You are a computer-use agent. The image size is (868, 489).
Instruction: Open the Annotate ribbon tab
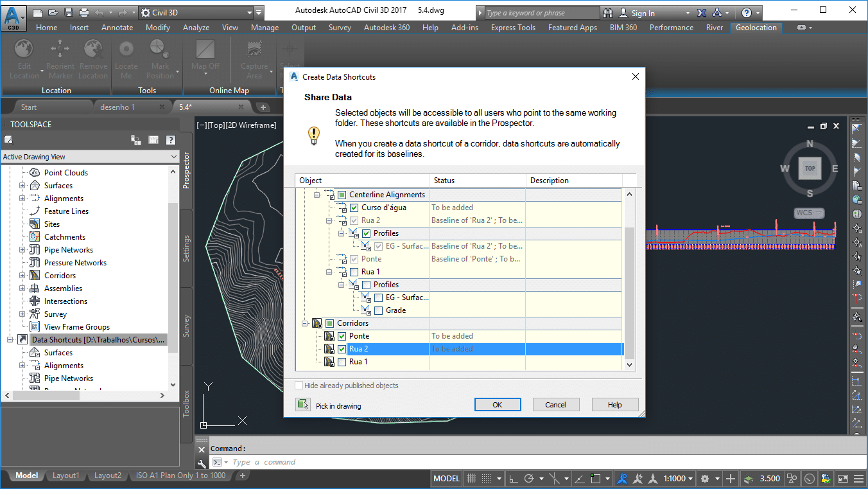(x=117, y=28)
